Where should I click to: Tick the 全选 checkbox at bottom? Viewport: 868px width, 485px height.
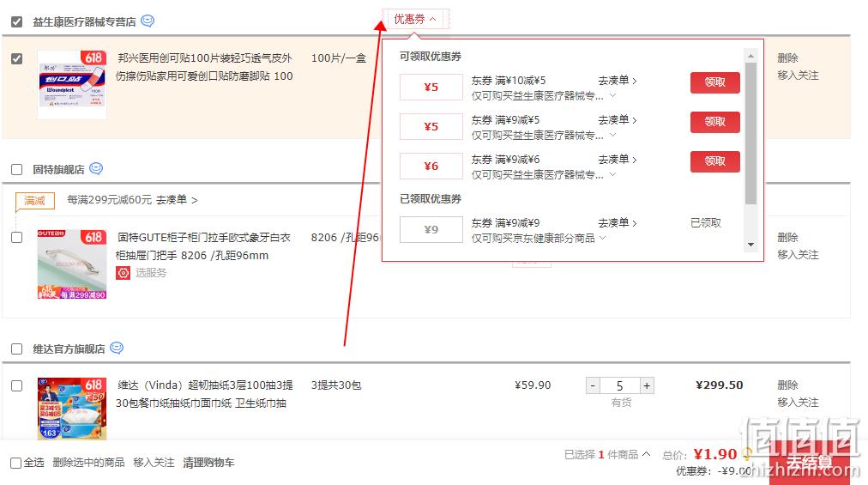[x=16, y=463]
